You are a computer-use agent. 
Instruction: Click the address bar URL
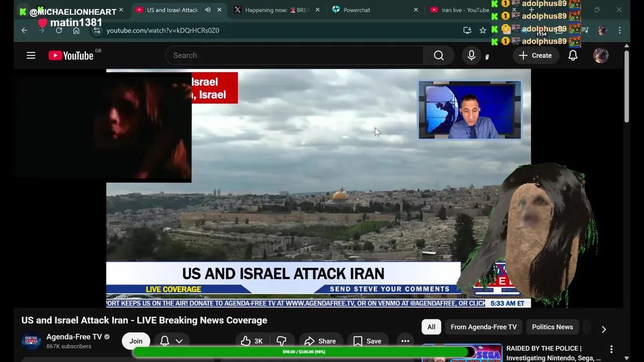tap(163, 30)
